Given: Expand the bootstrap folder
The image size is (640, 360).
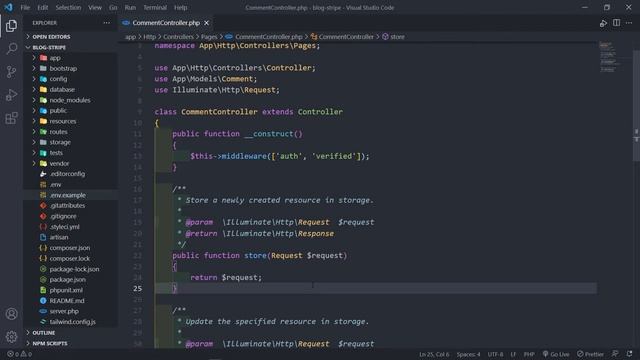Looking at the screenshot, I should [x=63, y=69].
